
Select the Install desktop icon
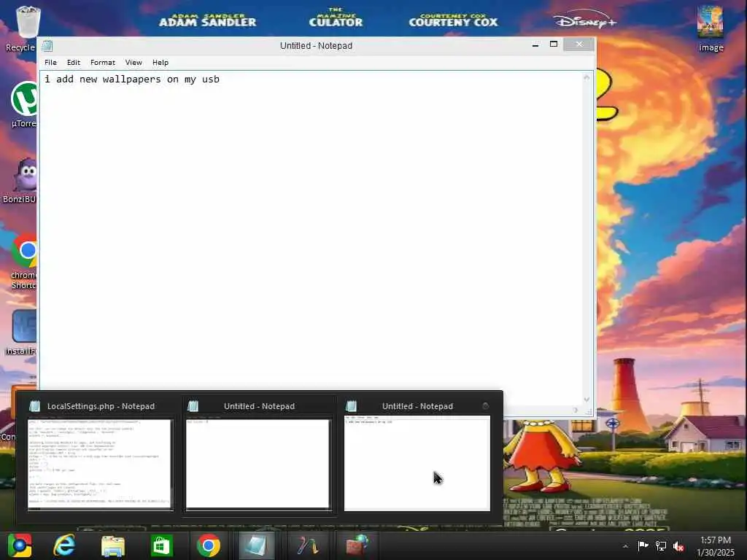click(21, 332)
